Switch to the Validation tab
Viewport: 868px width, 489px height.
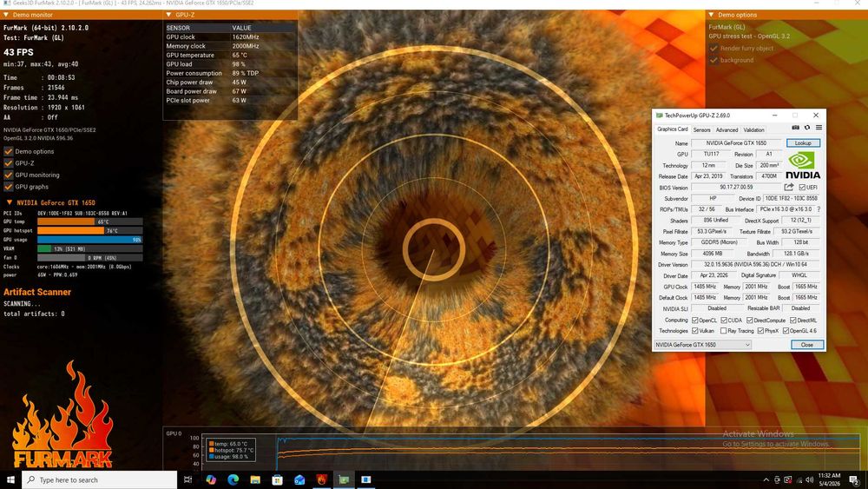point(753,129)
